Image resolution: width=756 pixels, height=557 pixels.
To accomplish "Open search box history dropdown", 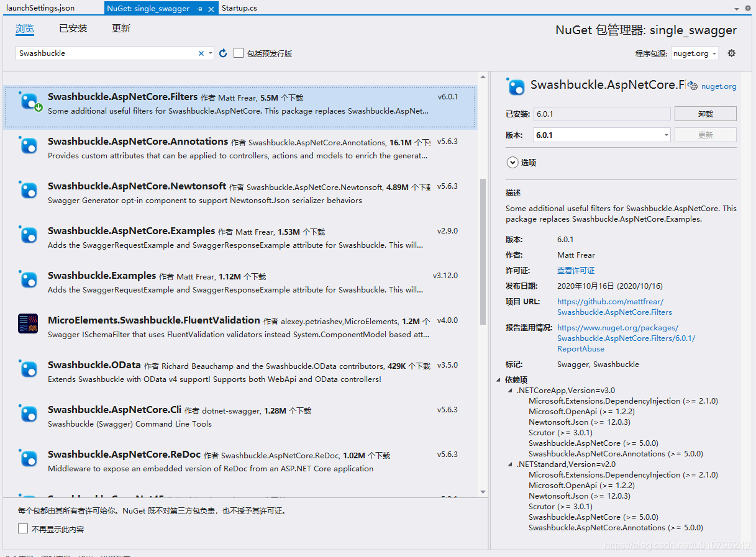I will [x=211, y=53].
